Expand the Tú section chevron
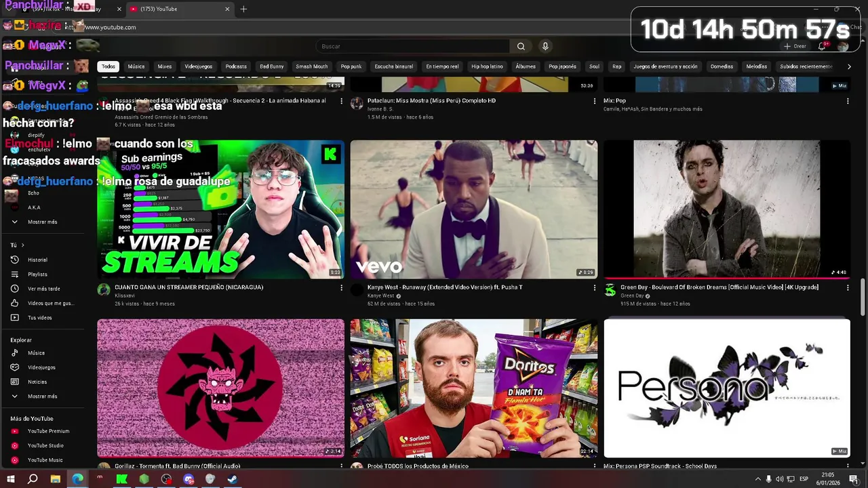Viewport: 868px width, 488px height. (x=22, y=245)
